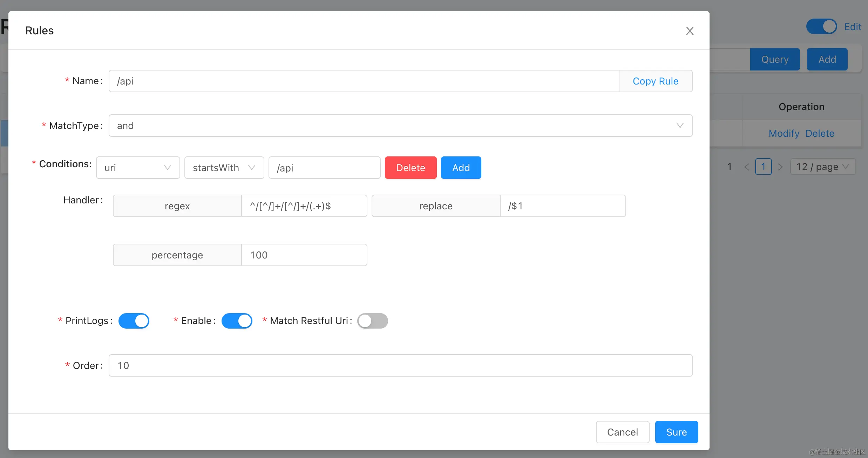Open the startsWith operator dropdown

(x=224, y=168)
